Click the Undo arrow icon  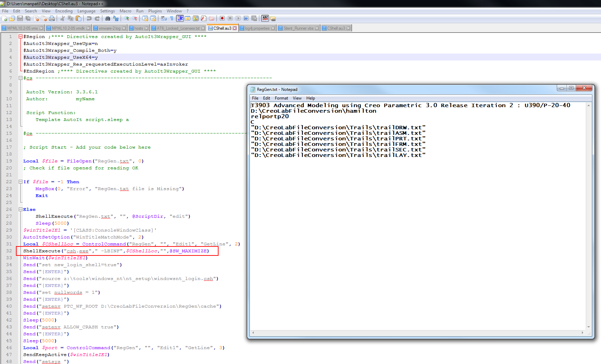(89, 18)
